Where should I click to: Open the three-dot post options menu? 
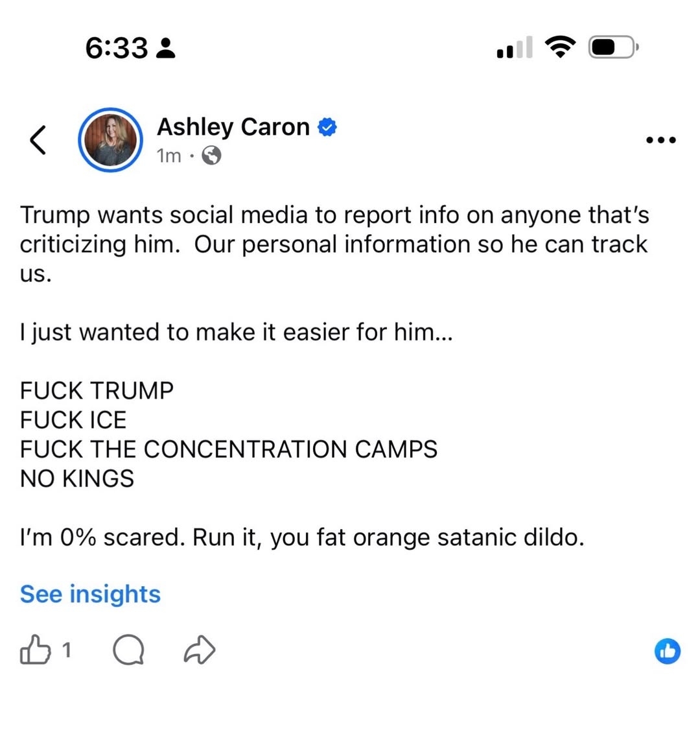point(661,140)
